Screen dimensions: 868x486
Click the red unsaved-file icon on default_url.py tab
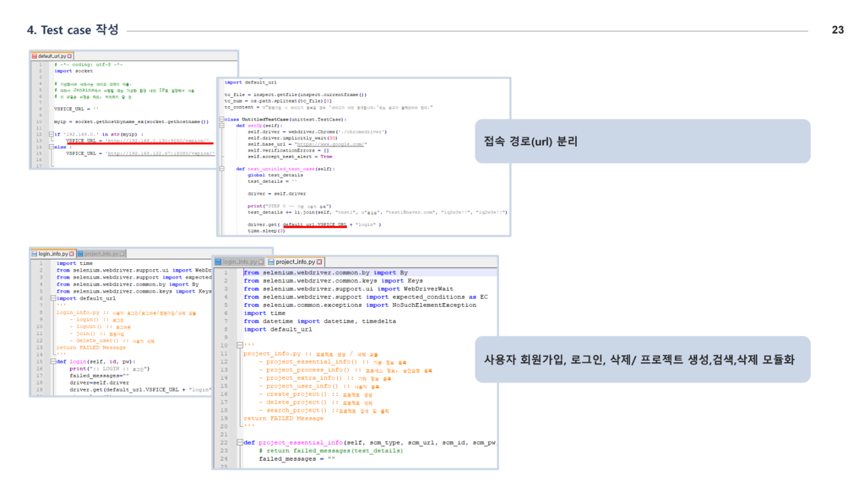34,55
